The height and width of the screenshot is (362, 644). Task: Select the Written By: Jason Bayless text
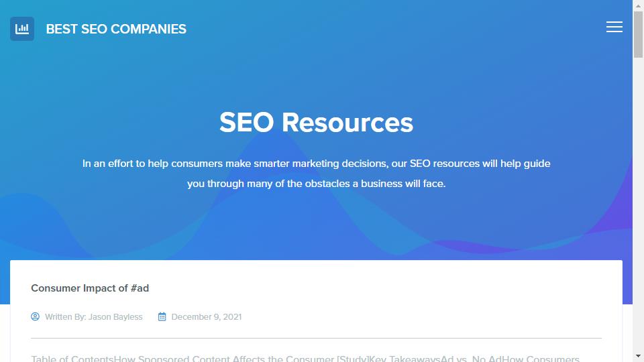[94, 317]
